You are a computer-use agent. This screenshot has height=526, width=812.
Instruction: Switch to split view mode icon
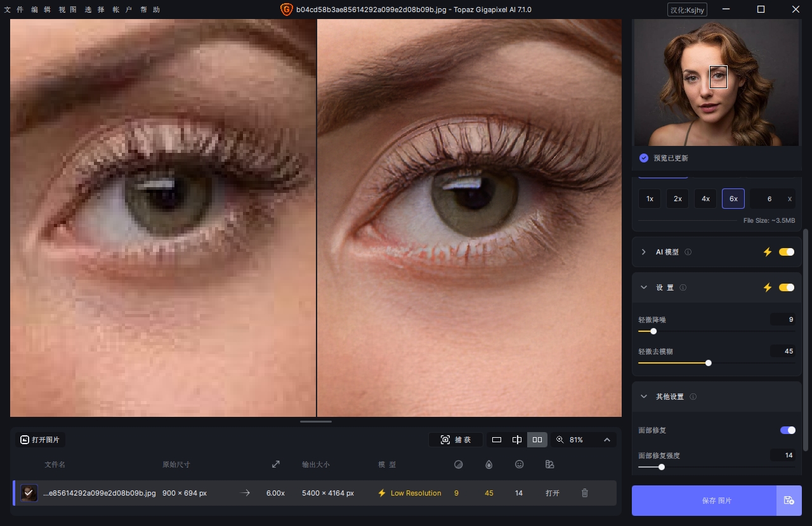pyautogui.click(x=517, y=440)
